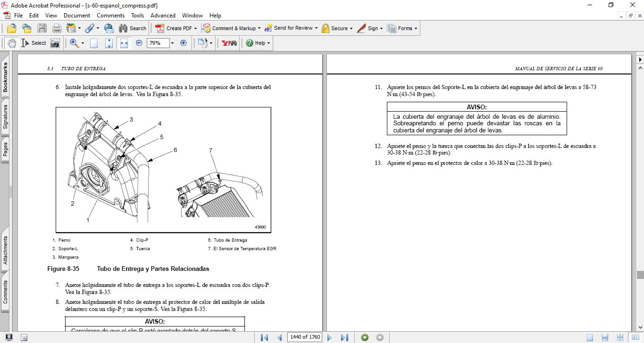Click the Zoom Out minus button
This screenshot has height=343, width=644.
[139, 43]
